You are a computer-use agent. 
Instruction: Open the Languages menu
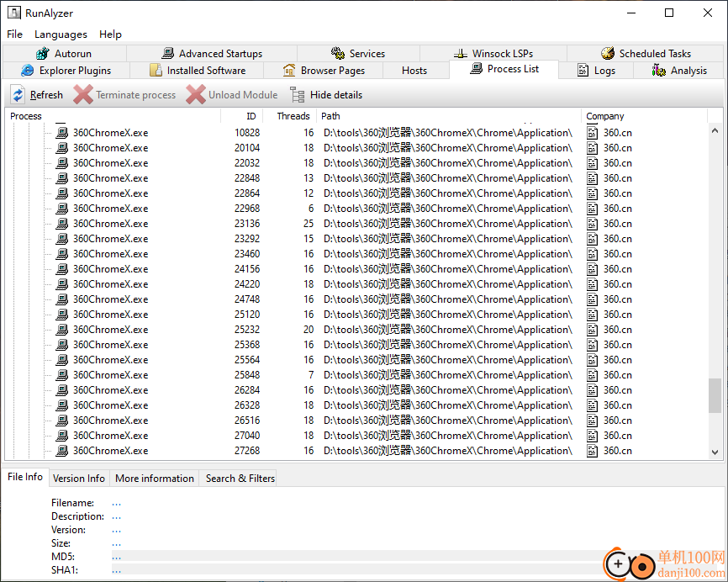click(x=61, y=34)
